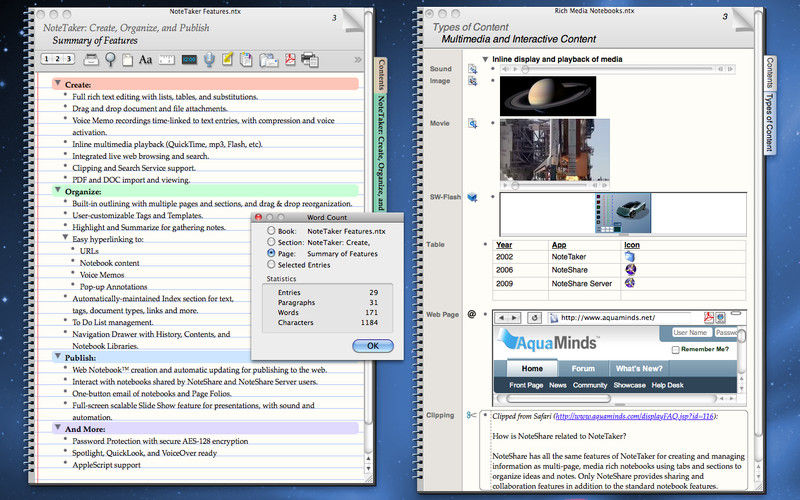The height and width of the screenshot is (500, 800).
Task: Open the Forum tab on AquaMinds page
Action: click(x=583, y=368)
